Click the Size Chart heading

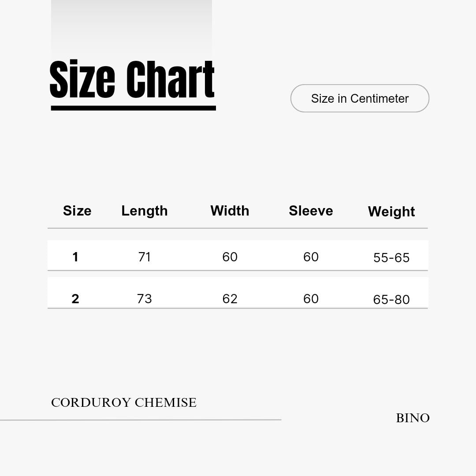point(132,79)
